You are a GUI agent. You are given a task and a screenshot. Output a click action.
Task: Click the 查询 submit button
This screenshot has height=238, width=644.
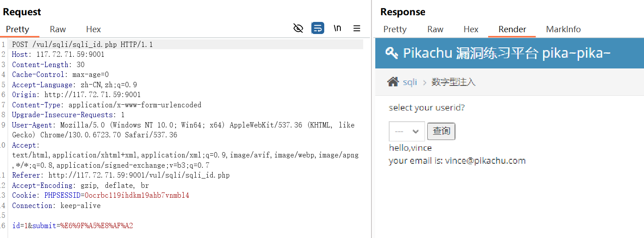click(x=442, y=131)
